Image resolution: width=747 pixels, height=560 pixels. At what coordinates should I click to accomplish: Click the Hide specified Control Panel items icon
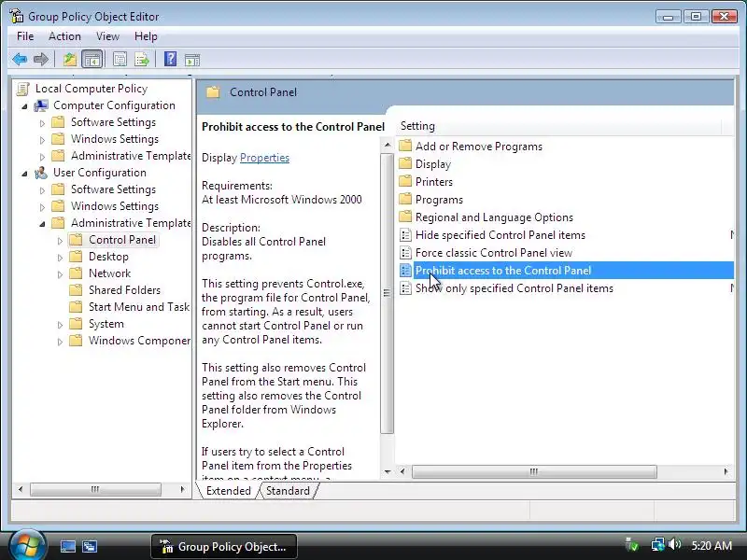pyautogui.click(x=405, y=235)
